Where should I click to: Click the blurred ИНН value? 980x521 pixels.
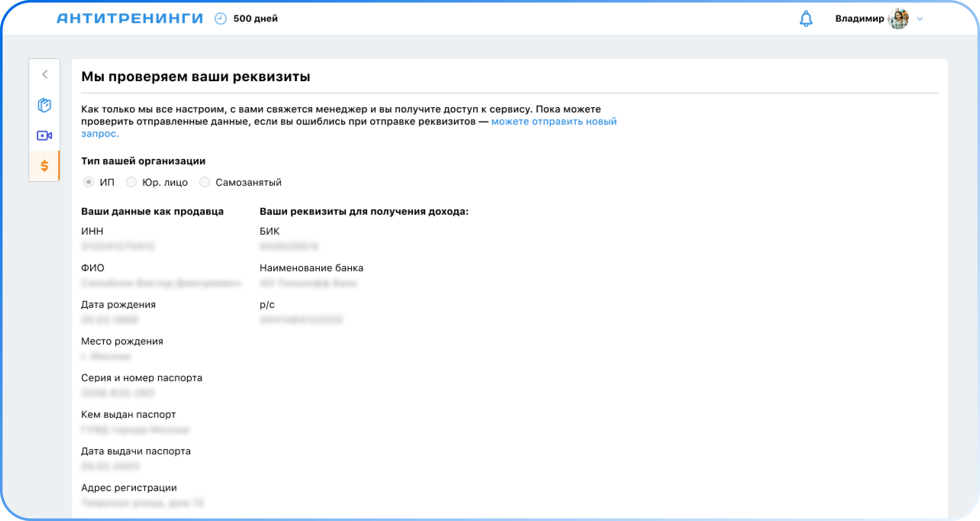click(118, 246)
